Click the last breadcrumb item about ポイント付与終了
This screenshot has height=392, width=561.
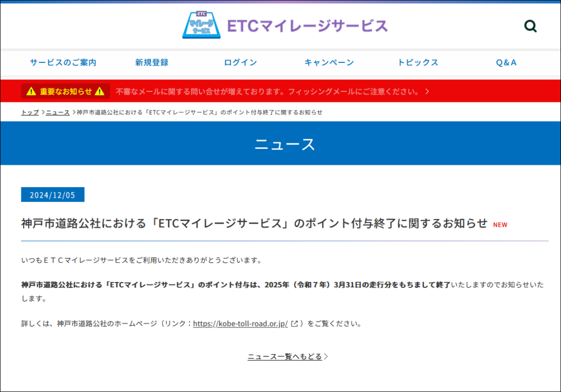click(199, 112)
